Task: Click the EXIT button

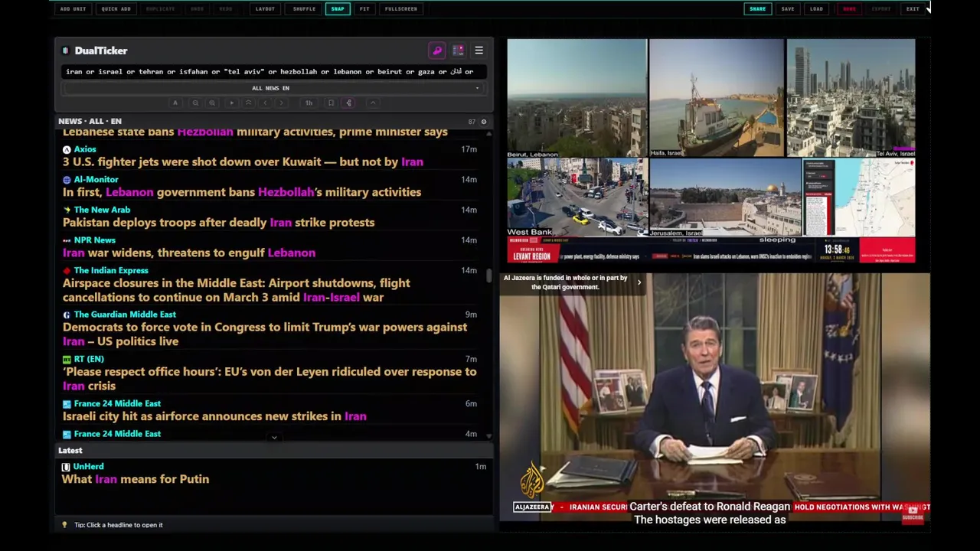Action: pos(913,8)
